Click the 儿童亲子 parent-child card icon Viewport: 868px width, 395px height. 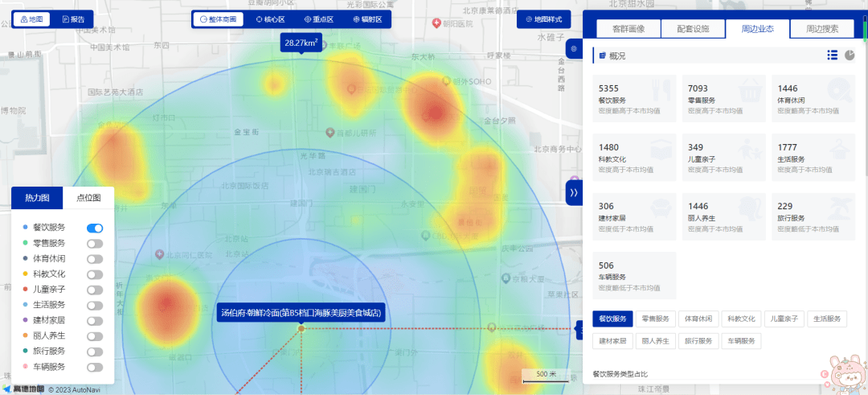click(x=751, y=150)
